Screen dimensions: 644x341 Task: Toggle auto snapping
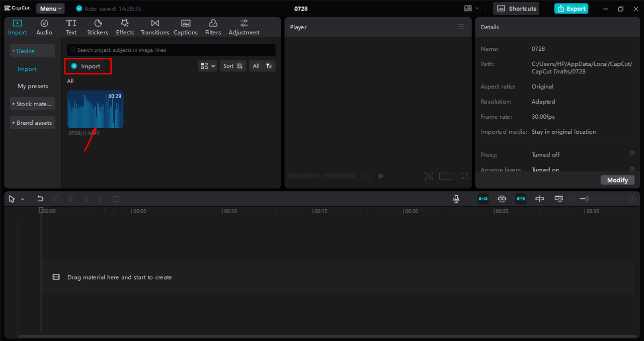pos(502,199)
